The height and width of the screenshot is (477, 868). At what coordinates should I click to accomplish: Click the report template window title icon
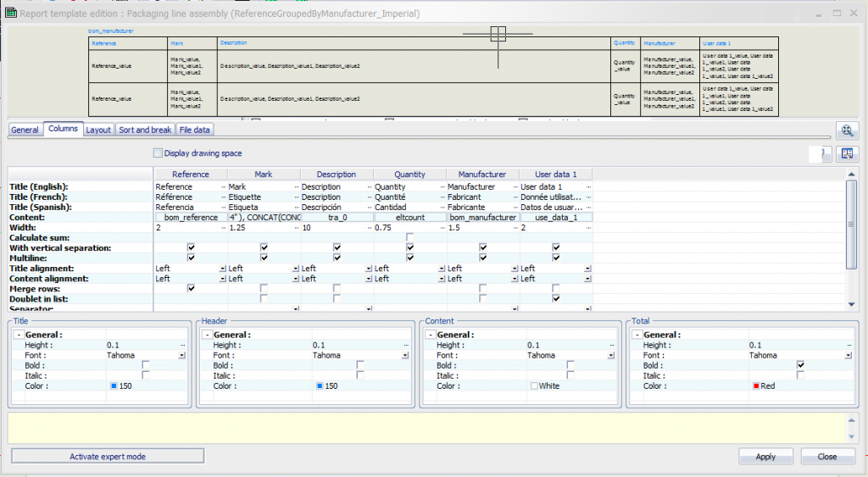click(x=10, y=14)
